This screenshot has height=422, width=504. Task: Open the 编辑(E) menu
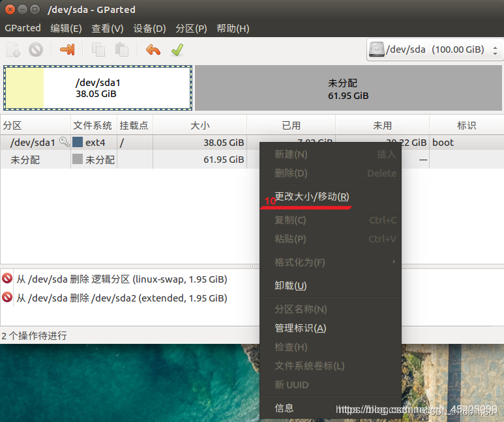[66, 28]
